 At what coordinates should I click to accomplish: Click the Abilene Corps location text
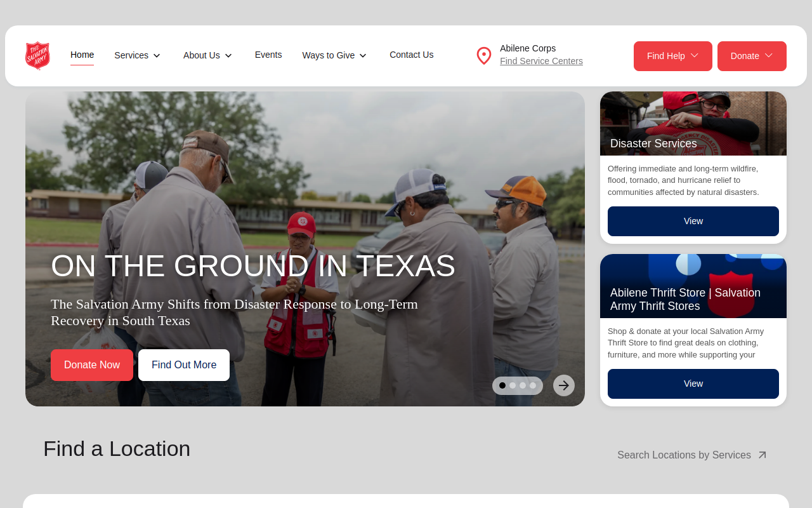(528, 48)
